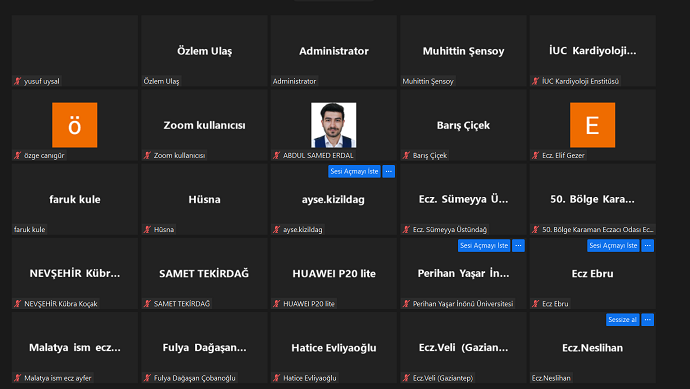The height and width of the screenshot is (389, 690).
Task: Click muted mic icon beside yusuf uysal
Action: coord(18,81)
